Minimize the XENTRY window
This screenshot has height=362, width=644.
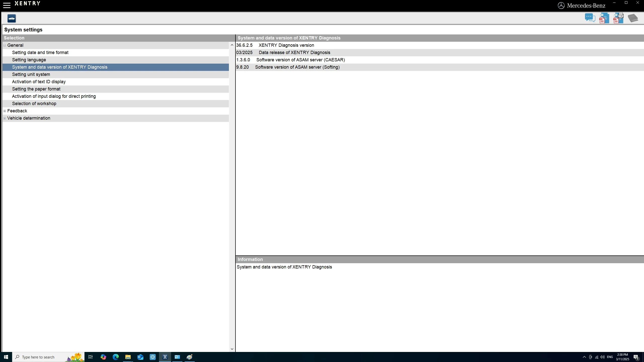(614, 3)
